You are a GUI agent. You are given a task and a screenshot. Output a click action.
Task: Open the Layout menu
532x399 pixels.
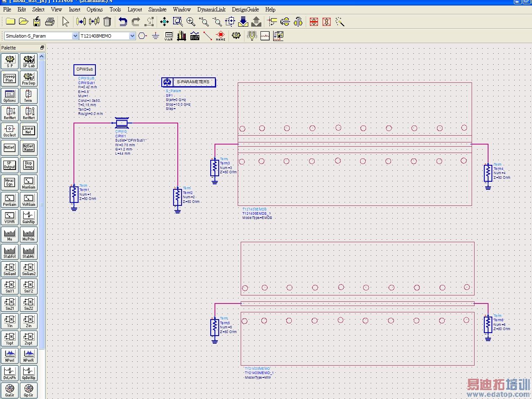[x=135, y=9]
